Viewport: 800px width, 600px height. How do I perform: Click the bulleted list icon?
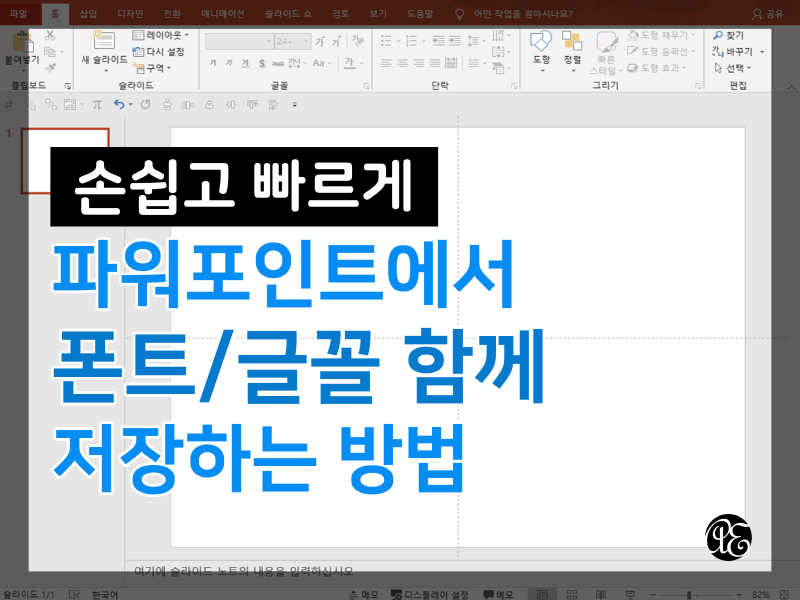pyautogui.click(x=387, y=41)
